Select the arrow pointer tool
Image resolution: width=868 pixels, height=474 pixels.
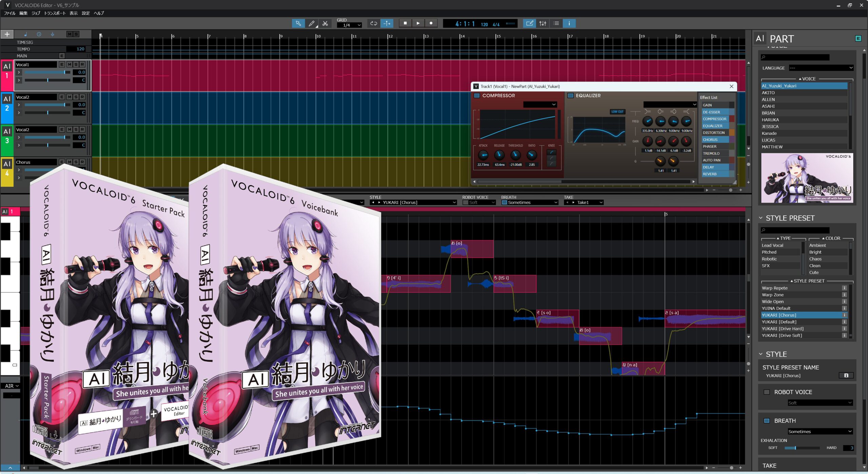(298, 23)
